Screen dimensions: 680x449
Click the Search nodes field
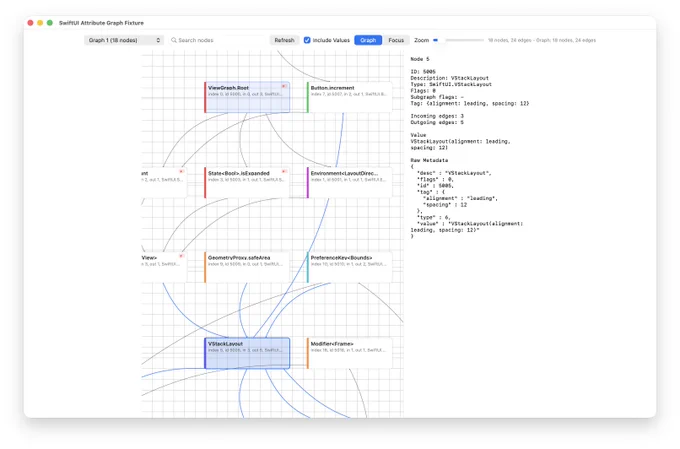point(217,40)
